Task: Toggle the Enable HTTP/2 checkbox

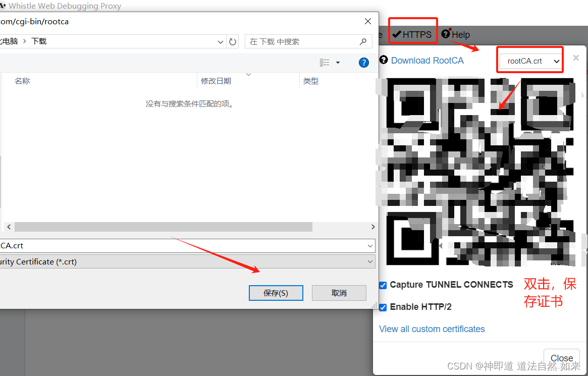Action: click(x=383, y=307)
